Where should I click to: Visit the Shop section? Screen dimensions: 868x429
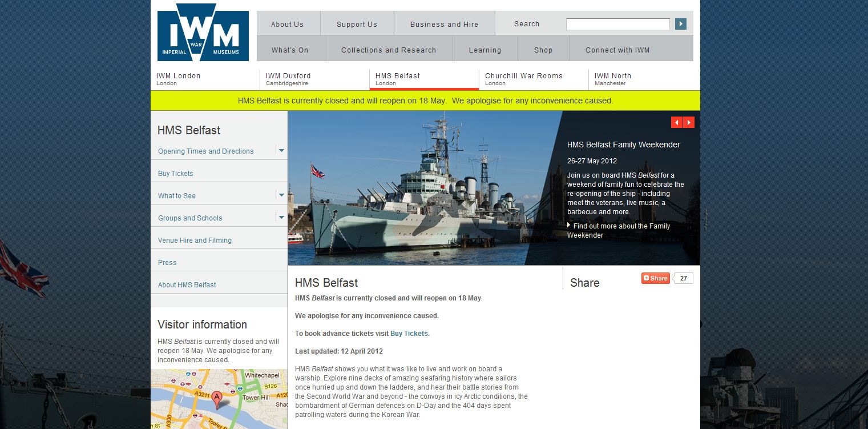click(543, 50)
